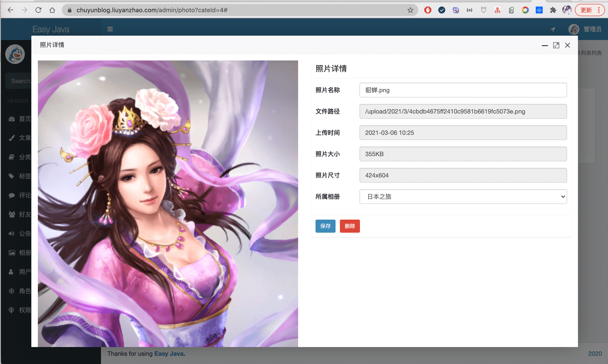Open the Easy Java footer link
608x364 pixels.
(169, 354)
